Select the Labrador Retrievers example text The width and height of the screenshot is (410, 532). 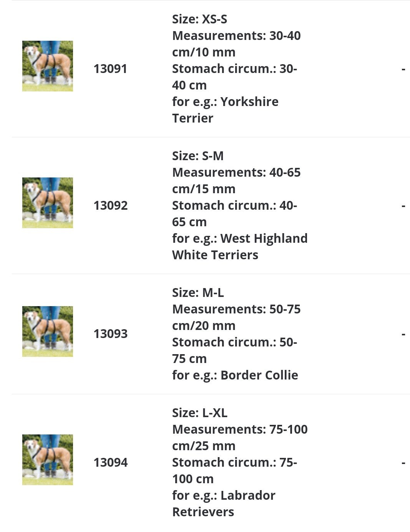(224, 504)
